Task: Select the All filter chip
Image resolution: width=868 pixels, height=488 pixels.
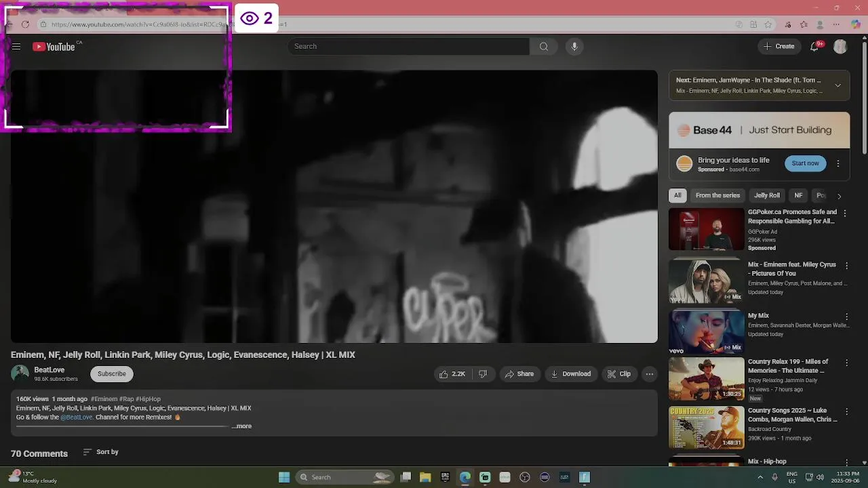Action: [677, 195]
